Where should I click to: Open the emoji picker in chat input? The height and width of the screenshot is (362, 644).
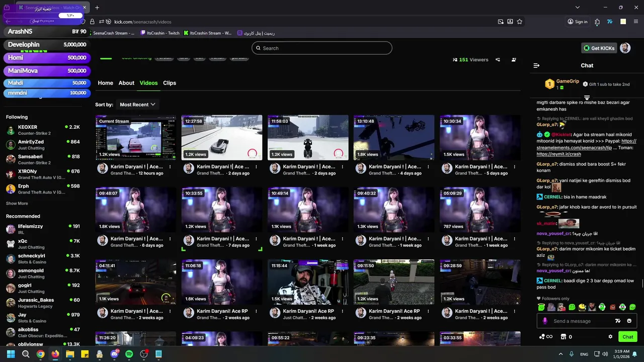629,321
